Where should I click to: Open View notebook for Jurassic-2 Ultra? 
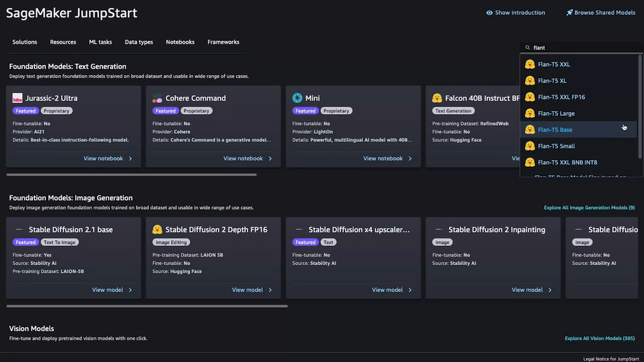[x=107, y=158]
